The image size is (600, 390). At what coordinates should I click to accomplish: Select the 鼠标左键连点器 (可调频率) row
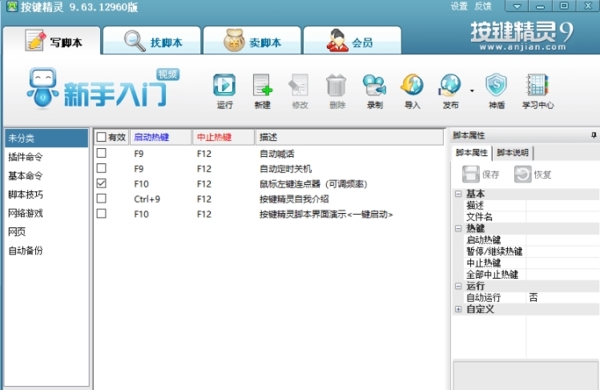[x=269, y=184]
